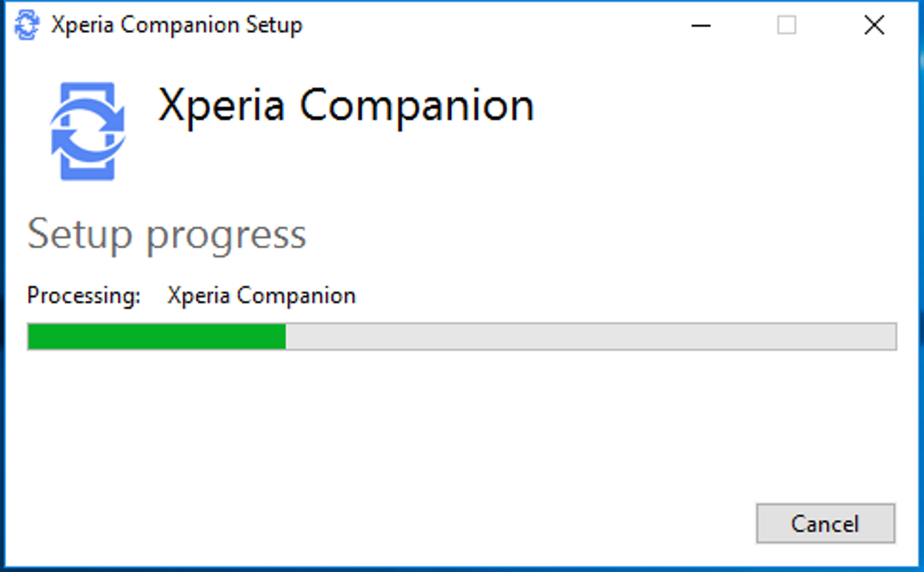Click the word "Setup" in the title bar
Screen dimensions: 924x572
click(274, 25)
